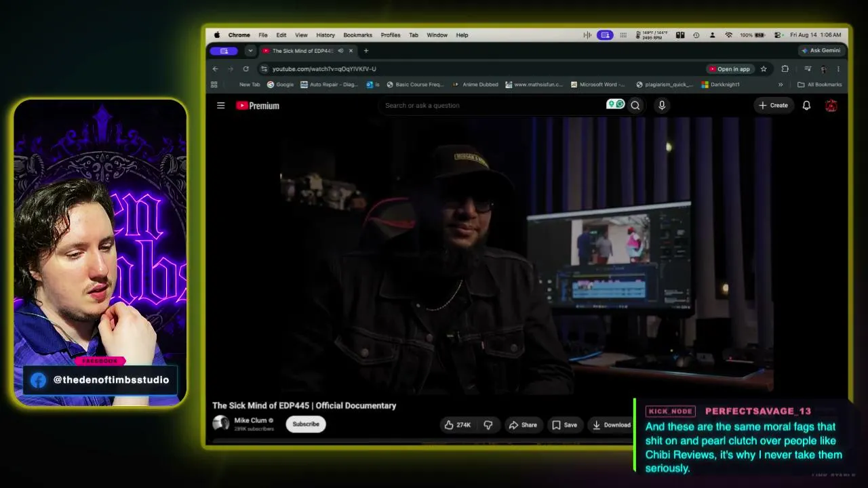Screen dimensions: 868x488
Task: Open Control Center in the menu bar
Action: (778, 35)
